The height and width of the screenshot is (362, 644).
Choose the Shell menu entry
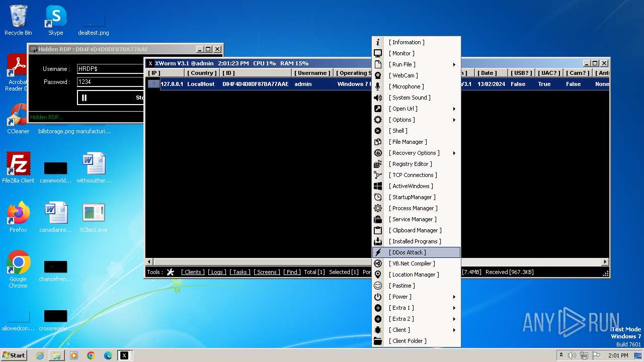[416, 131]
